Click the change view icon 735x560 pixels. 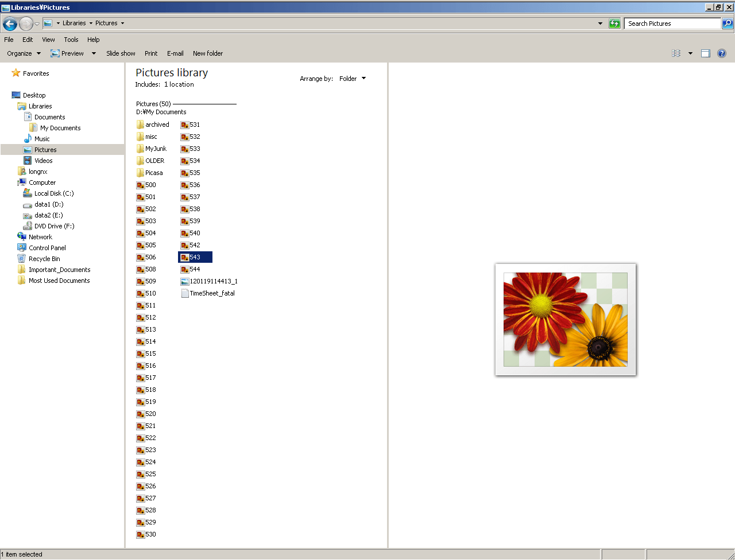pos(676,53)
